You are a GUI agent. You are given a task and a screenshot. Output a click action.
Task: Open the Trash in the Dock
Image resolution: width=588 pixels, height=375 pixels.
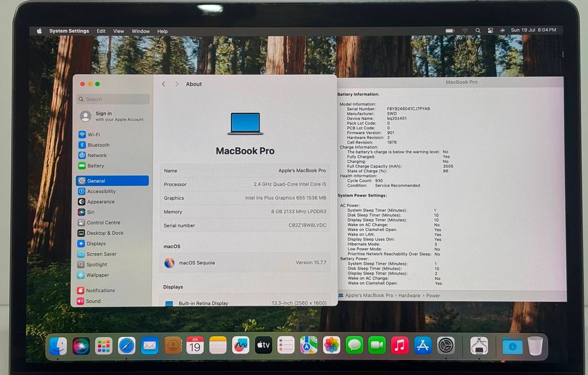pyautogui.click(x=535, y=346)
